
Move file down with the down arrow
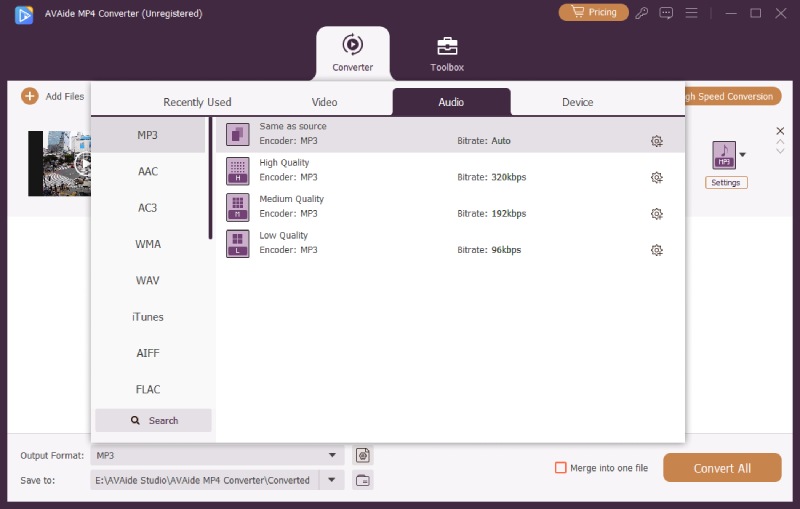(780, 151)
